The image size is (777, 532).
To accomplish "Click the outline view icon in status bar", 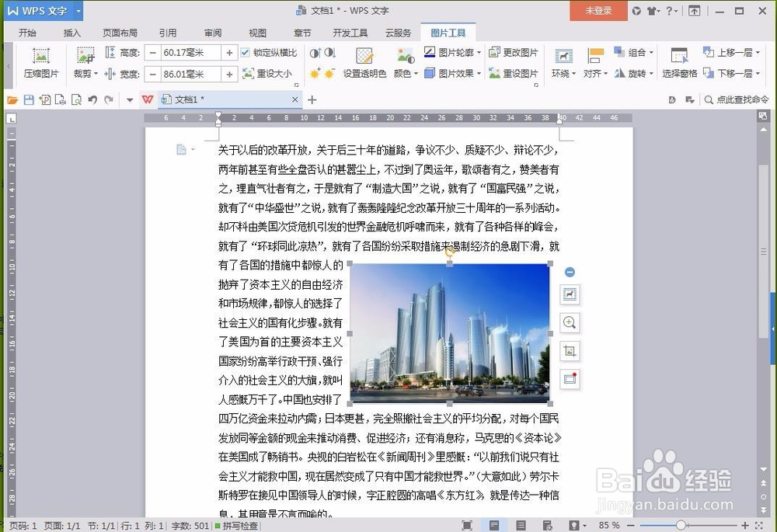I will [521, 526].
